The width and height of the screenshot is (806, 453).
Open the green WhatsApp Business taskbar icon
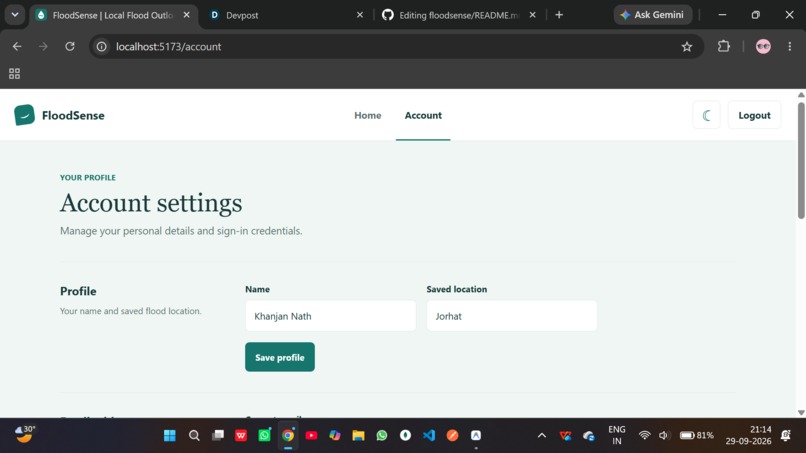coord(265,436)
